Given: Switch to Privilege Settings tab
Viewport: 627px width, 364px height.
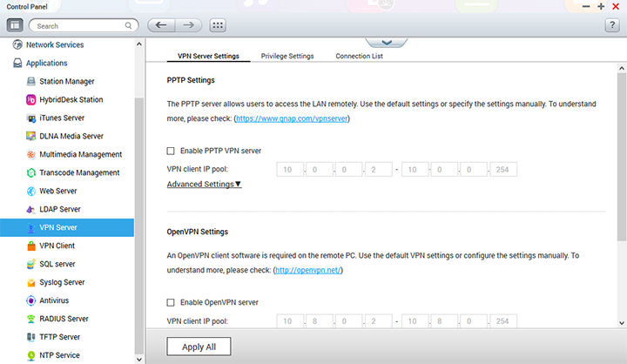Looking at the screenshot, I should click(288, 56).
